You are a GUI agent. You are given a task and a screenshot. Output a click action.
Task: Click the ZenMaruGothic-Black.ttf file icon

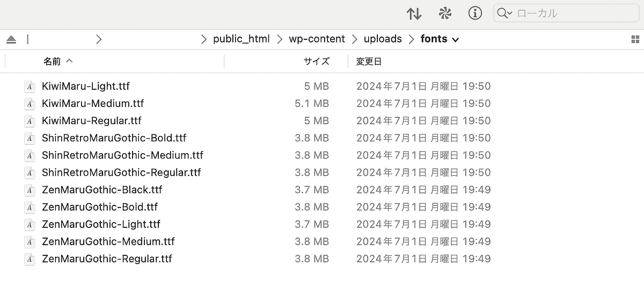[30, 190]
